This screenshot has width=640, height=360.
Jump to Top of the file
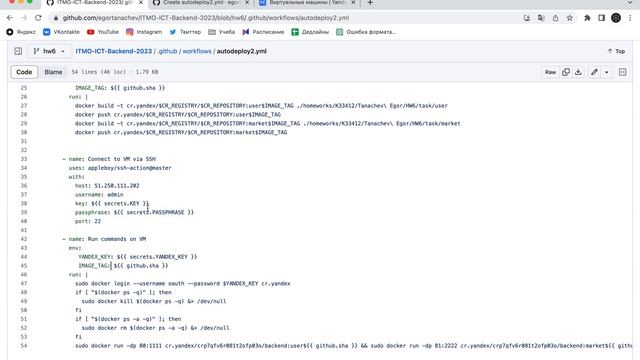tap(616, 51)
